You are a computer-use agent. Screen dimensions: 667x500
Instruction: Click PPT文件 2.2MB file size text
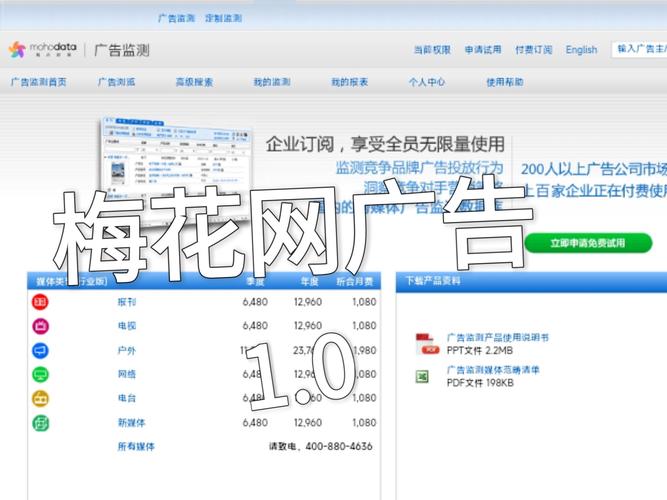click(x=480, y=351)
